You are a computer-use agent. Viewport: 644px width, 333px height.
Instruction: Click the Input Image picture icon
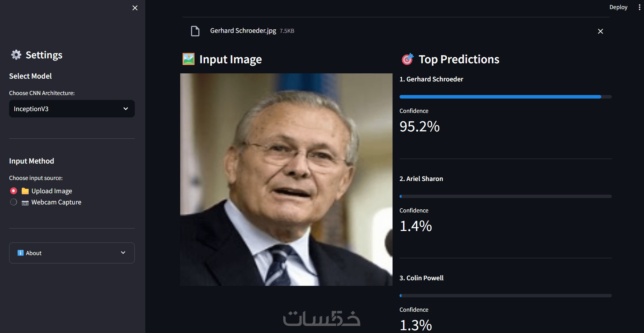click(189, 59)
